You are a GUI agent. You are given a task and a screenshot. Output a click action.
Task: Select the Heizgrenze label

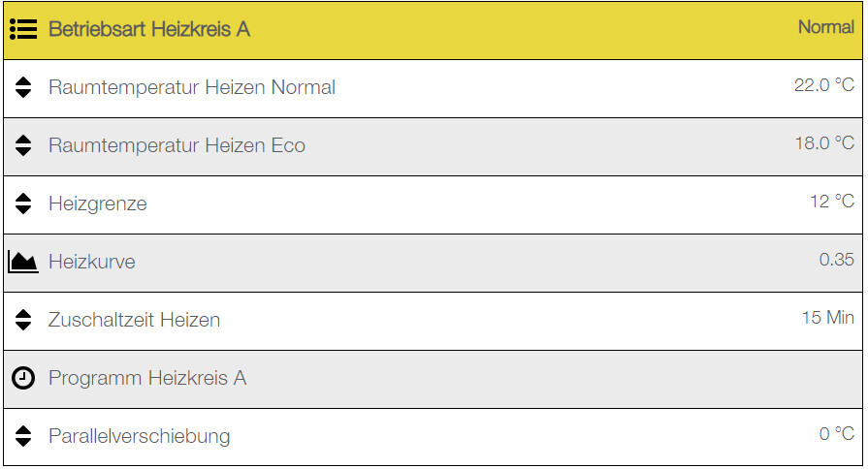pyautogui.click(x=98, y=204)
